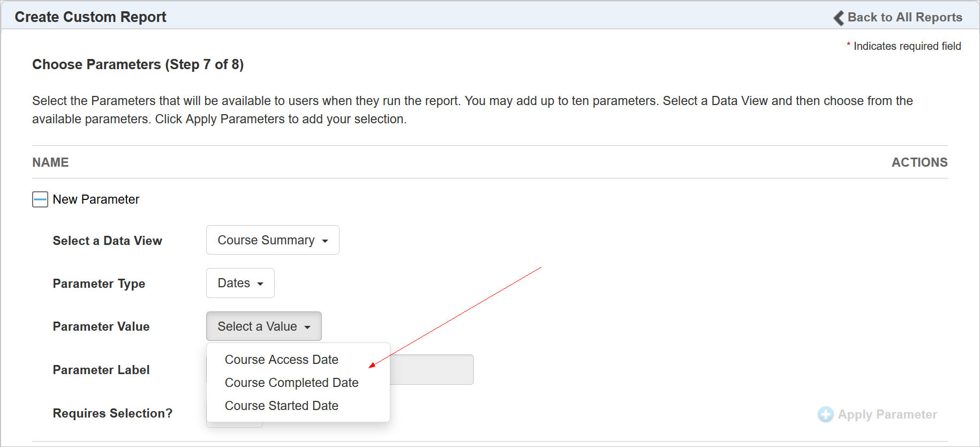Click the NAME column header
This screenshot has width=980, height=447.
point(50,162)
